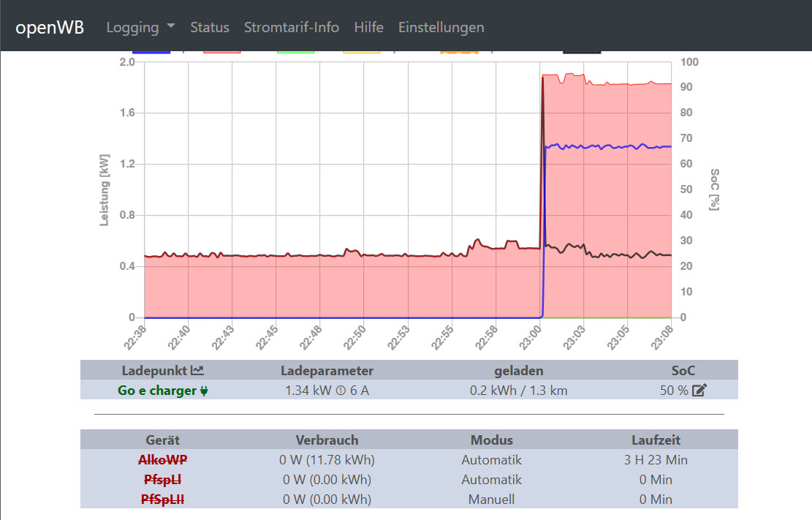Toggle the red legend series in chart
Screen dimensions: 812x520
click(x=222, y=52)
